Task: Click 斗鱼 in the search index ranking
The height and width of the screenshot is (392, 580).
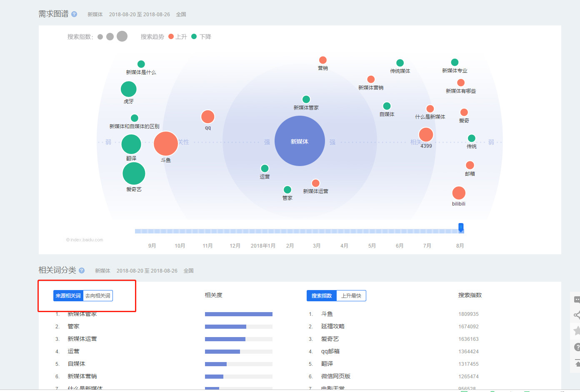Action: point(327,314)
